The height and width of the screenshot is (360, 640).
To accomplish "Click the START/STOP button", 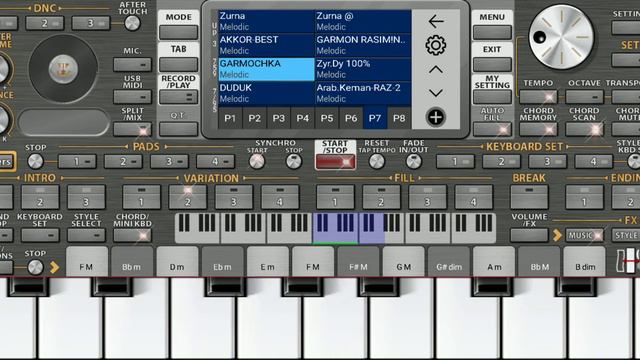I will point(335,162).
